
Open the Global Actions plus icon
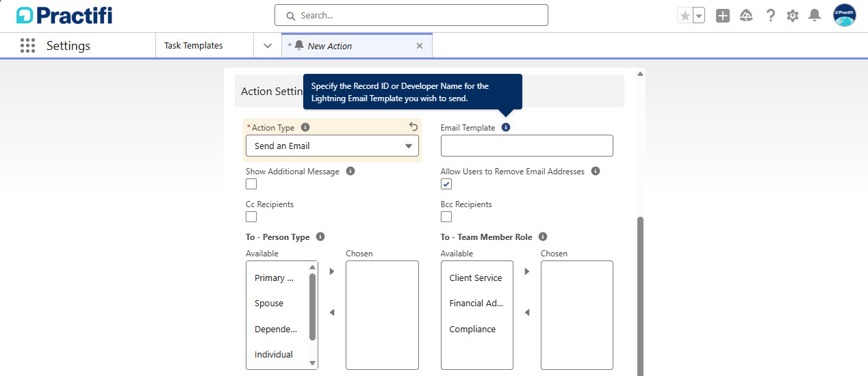(723, 16)
